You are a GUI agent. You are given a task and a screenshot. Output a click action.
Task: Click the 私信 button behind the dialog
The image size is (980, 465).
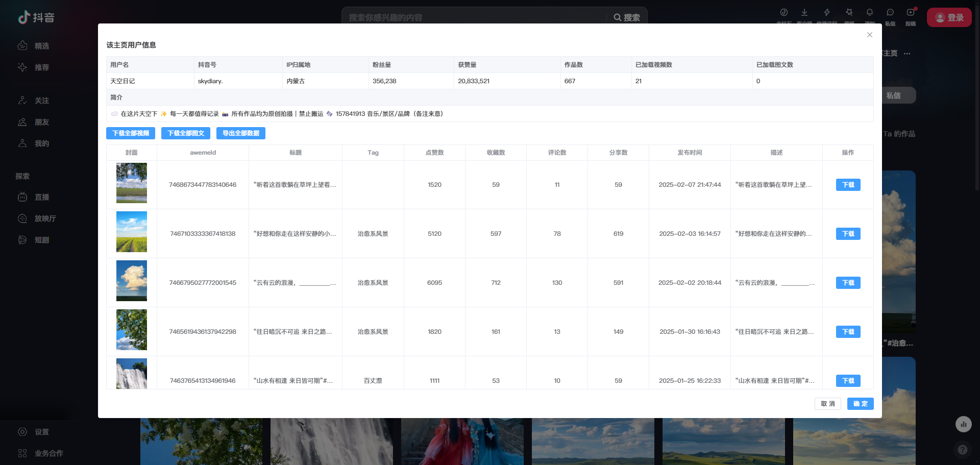(899, 95)
